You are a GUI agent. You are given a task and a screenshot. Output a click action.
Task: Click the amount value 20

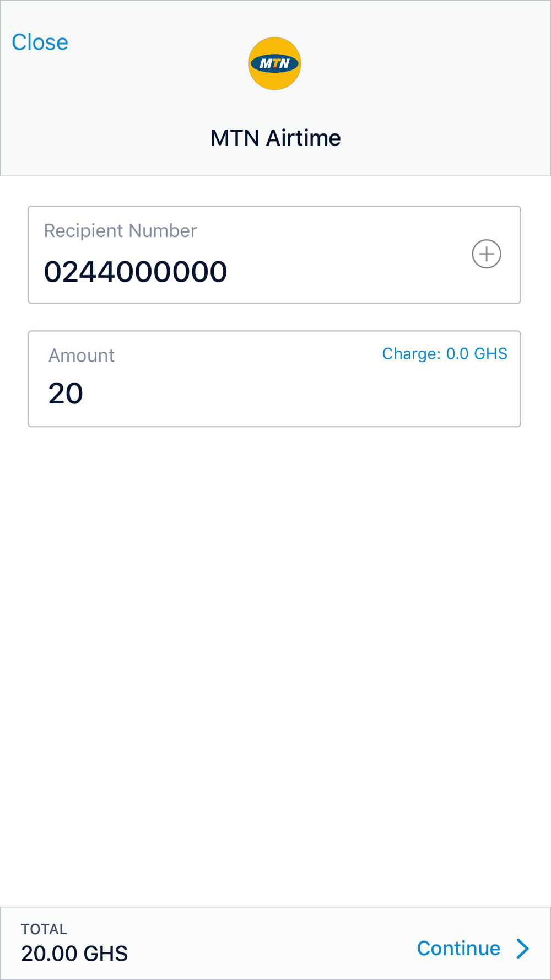click(x=66, y=394)
